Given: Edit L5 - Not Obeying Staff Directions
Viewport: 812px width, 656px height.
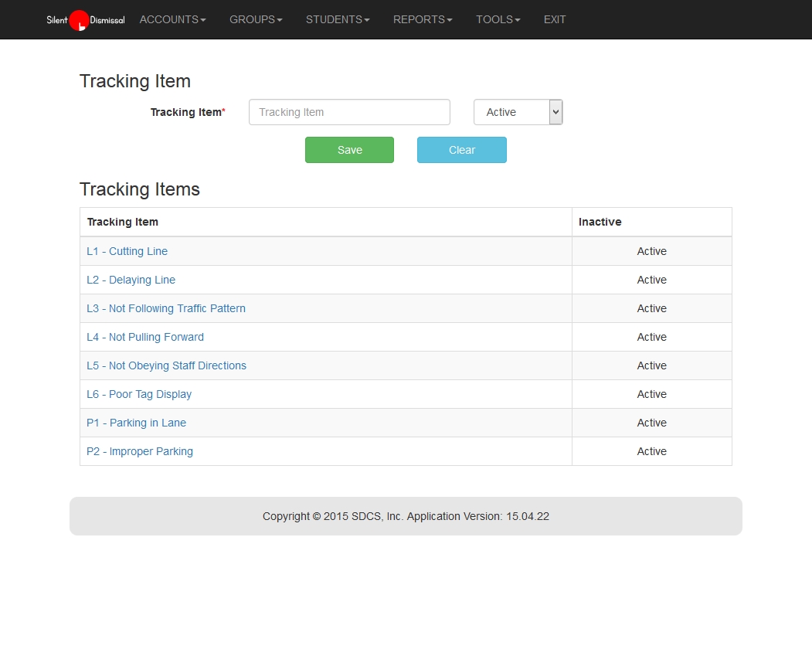Looking at the screenshot, I should (x=166, y=365).
